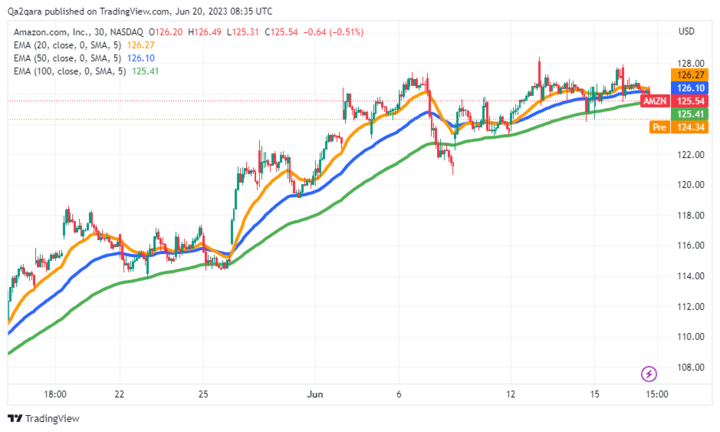Click the 112.00 price axis value
This screenshot has width=720, height=432.
coord(691,307)
